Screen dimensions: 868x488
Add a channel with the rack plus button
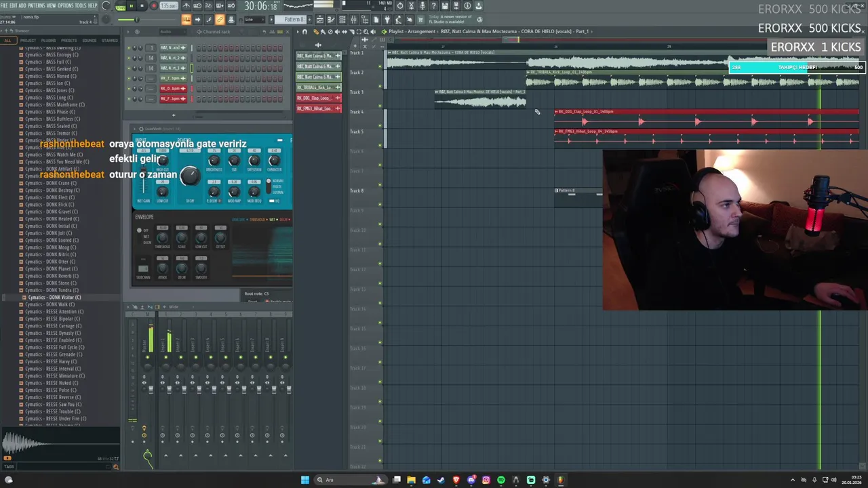point(174,115)
